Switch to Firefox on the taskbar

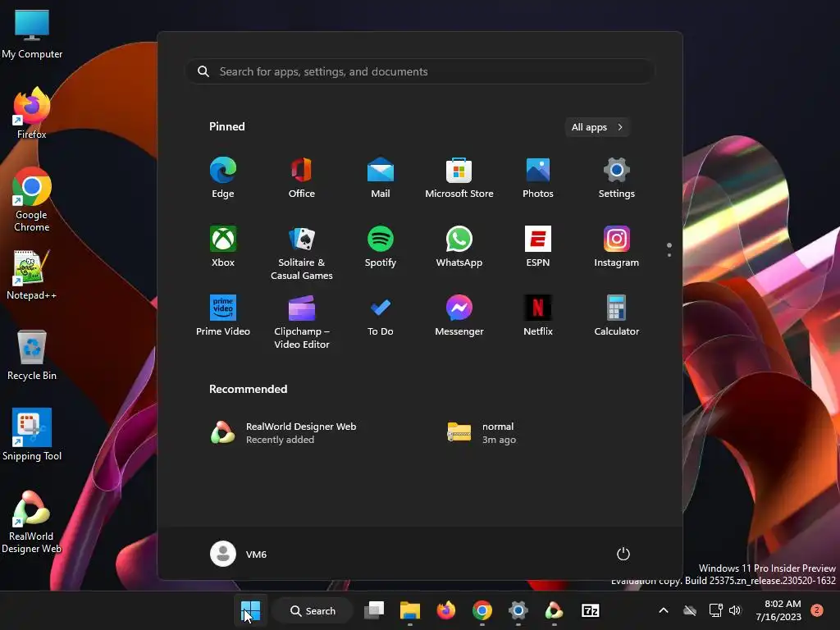coord(445,610)
